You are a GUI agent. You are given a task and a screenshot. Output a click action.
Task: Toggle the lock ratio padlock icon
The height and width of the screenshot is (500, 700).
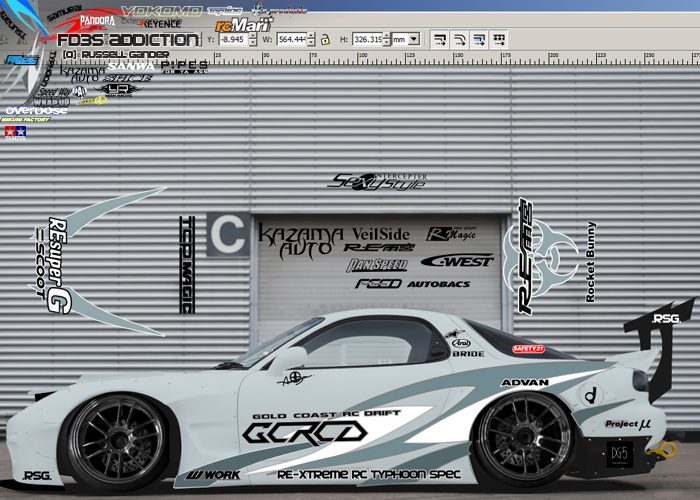pos(325,39)
